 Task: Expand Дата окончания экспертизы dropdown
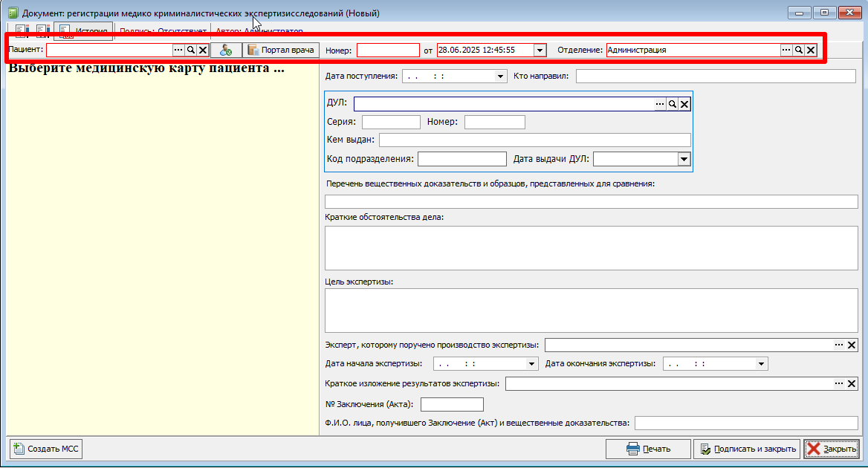761,364
